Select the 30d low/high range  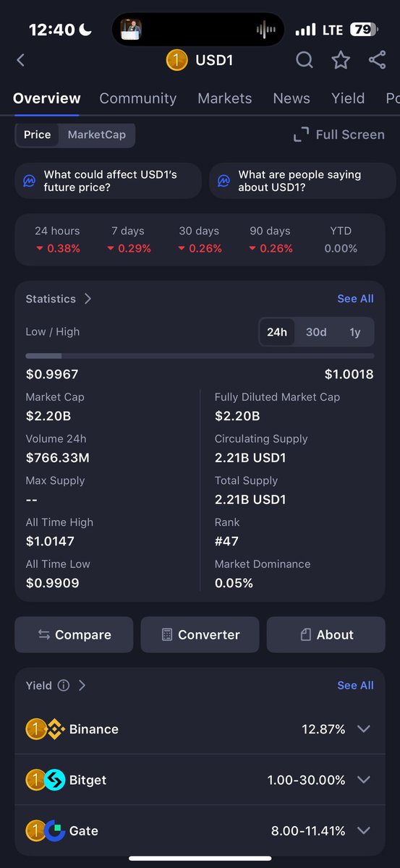pyautogui.click(x=316, y=332)
